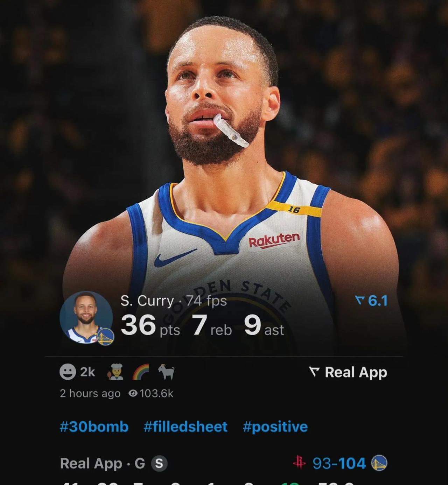Open the #positive hashtag
This screenshot has height=485, width=448.
[275, 427]
